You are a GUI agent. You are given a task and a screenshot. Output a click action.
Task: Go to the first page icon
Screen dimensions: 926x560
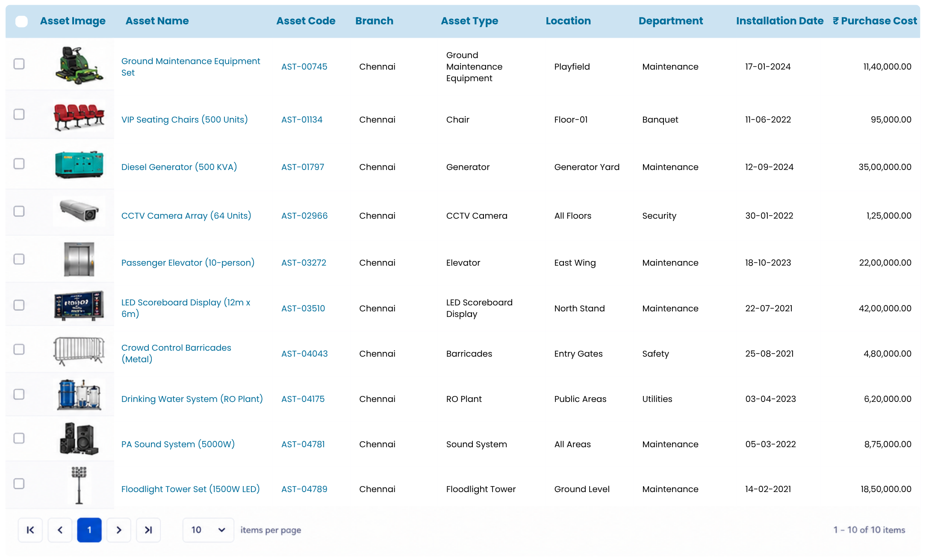(x=30, y=530)
